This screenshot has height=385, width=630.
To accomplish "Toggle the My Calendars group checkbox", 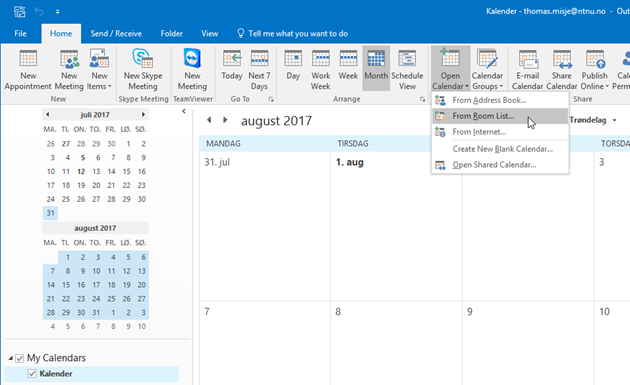I will [x=19, y=358].
